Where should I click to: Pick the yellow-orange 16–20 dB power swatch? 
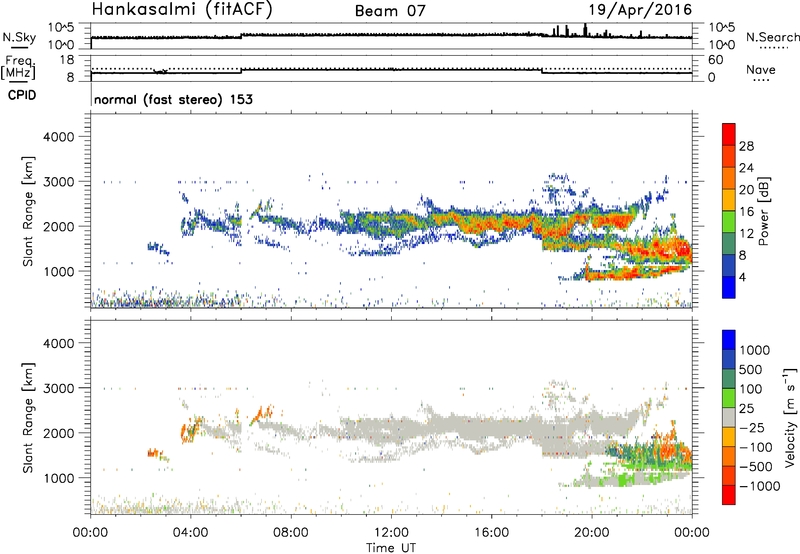point(729,200)
